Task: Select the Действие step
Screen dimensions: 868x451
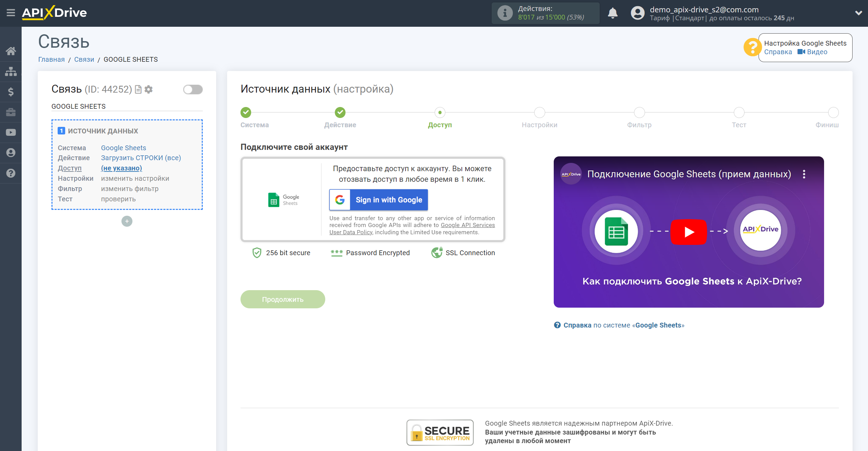Action: tap(340, 112)
